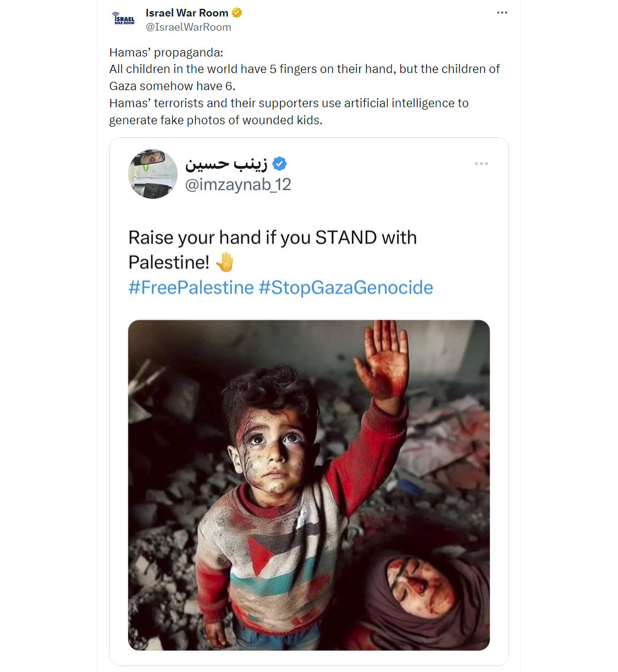Click the gold verified badge beside Israel War Room

coord(237,13)
